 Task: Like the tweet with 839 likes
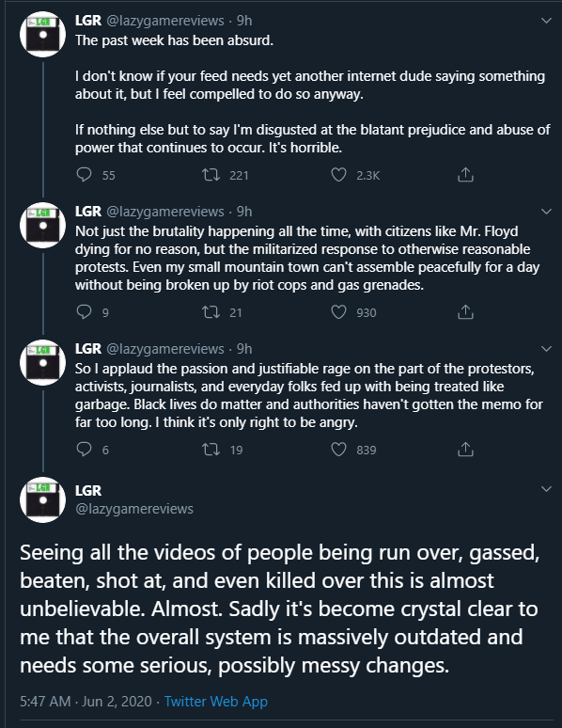pyautogui.click(x=338, y=450)
